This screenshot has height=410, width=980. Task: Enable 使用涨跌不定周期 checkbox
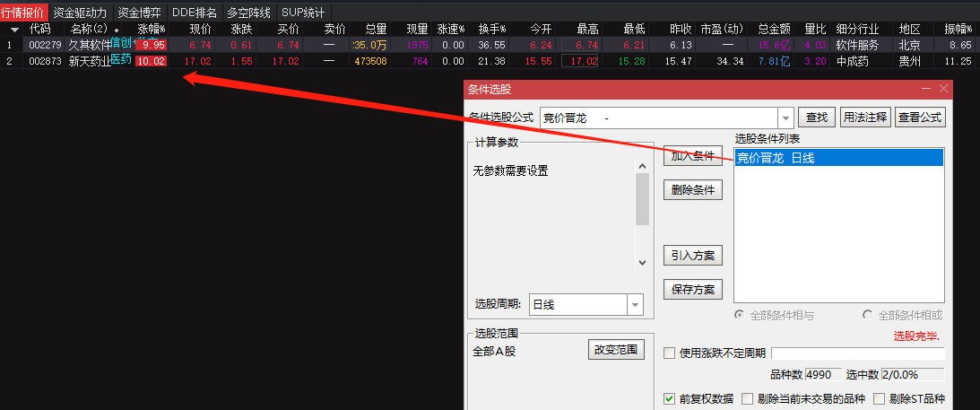tap(670, 353)
